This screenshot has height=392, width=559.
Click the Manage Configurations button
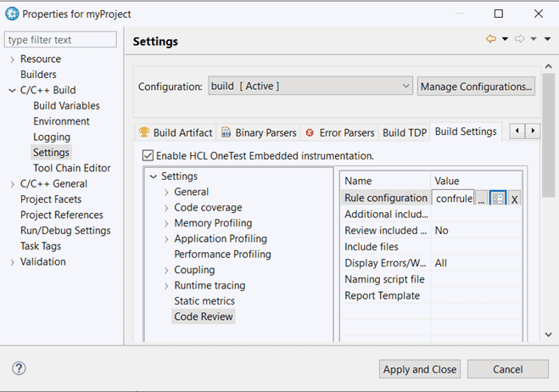(x=476, y=86)
